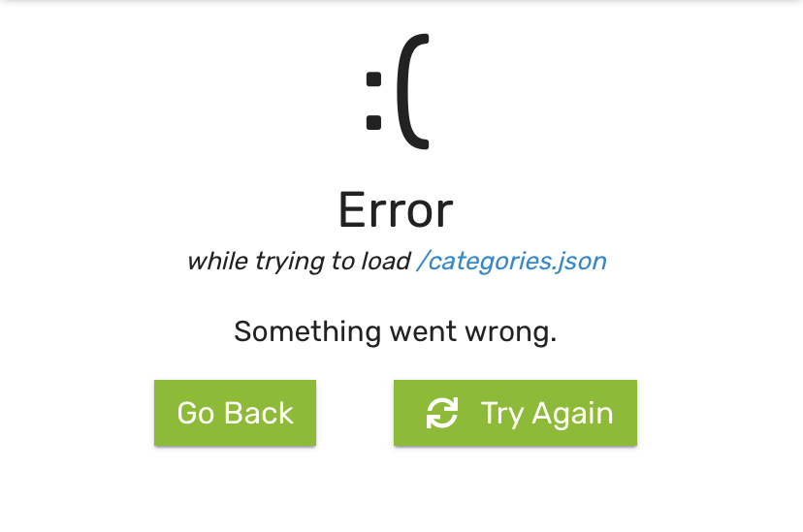The image size is (803, 532).
Task: Click the 'Something went wrong.' message
Action: (396, 332)
